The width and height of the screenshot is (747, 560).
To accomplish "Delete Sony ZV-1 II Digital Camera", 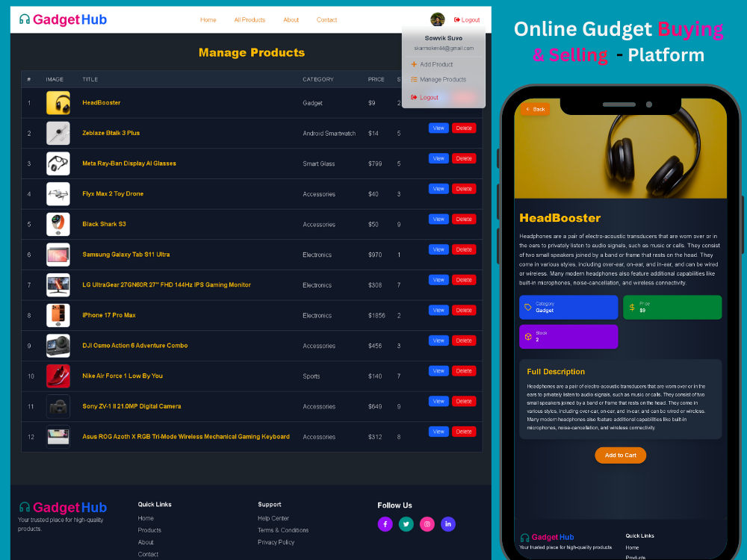I will tap(464, 402).
